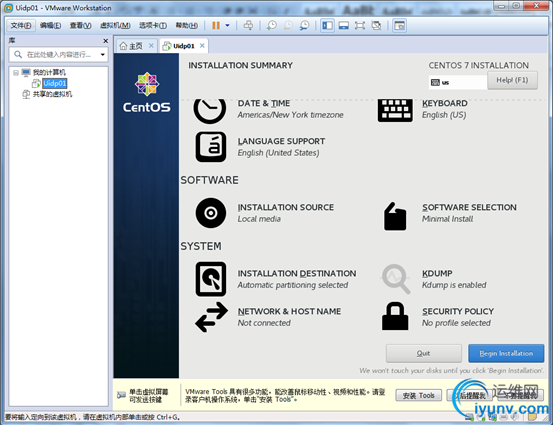Click the 'Minimal Install' text

point(447,219)
